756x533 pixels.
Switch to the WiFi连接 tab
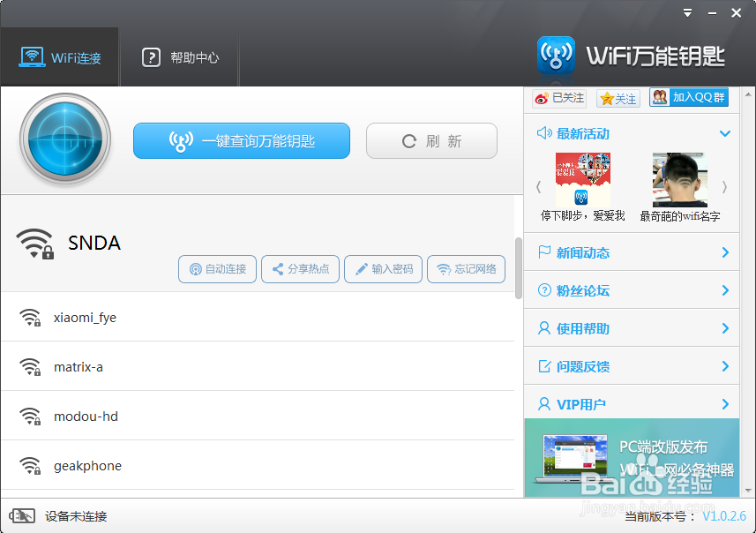tap(59, 57)
